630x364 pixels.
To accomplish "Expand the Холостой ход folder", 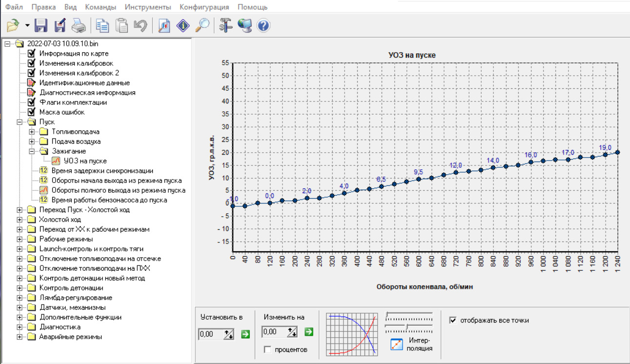I will [20, 220].
